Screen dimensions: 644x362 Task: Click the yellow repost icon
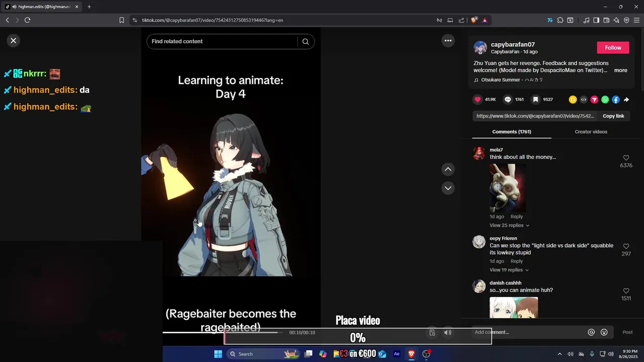click(x=573, y=100)
